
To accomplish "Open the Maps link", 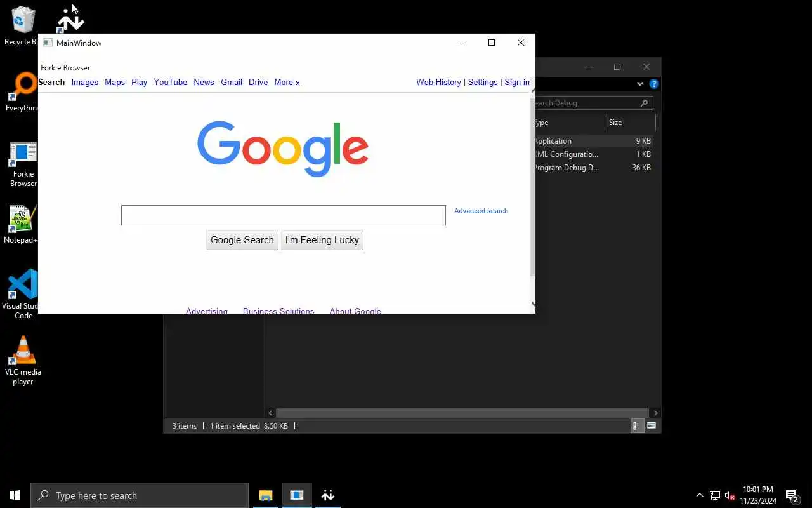I will click(x=115, y=82).
